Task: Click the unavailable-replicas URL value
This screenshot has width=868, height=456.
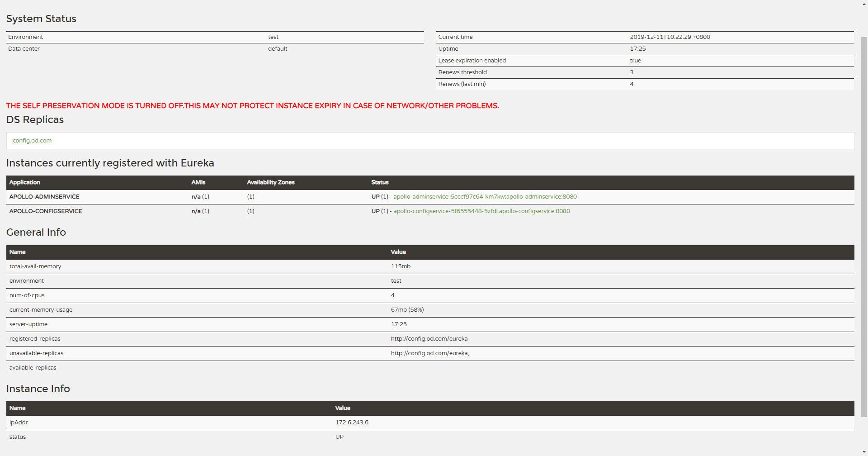Action: coord(430,353)
